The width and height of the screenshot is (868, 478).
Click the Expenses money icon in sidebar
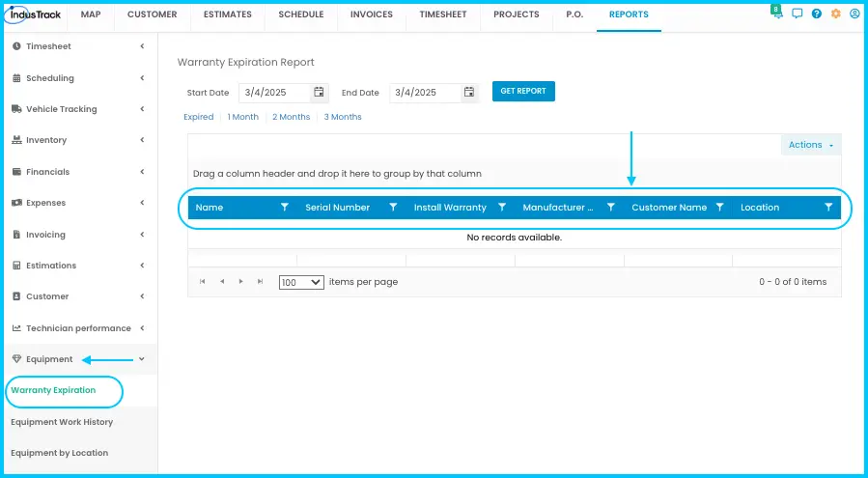[x=16, y=203]
